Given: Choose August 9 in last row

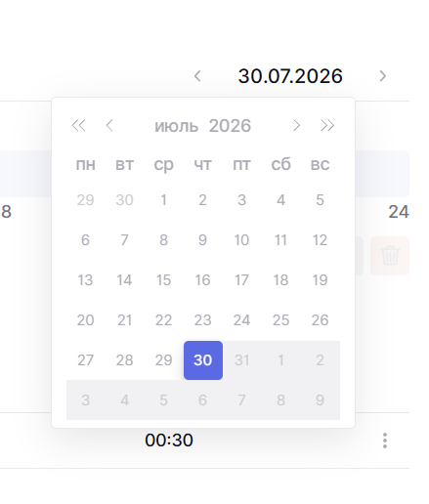Looking at the screenshot, I should pos(320,400).
